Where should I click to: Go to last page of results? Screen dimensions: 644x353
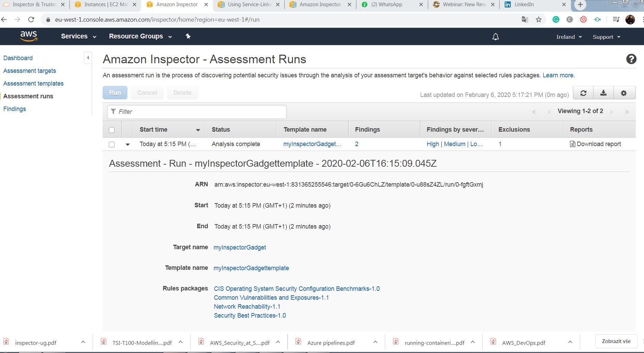coord(627,112)
